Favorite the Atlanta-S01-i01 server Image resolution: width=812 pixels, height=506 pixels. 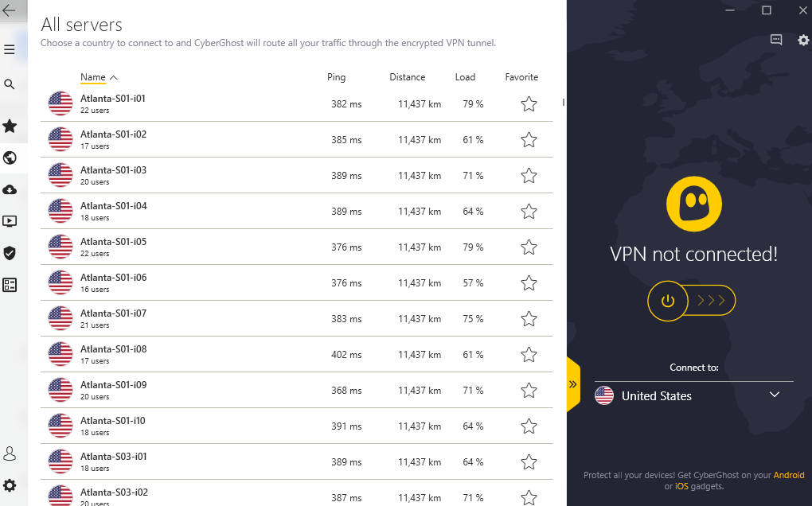[x=529, y=104]
